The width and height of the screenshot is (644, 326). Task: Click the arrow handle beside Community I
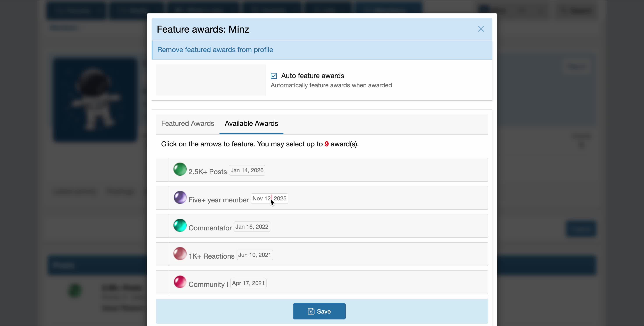pyautogui.click(x=163, y=282)
